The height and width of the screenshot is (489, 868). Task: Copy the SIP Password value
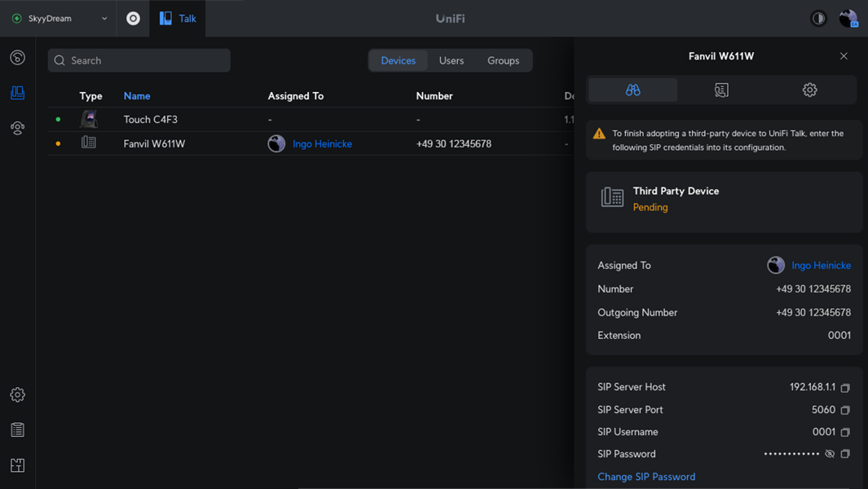(845, 454)
